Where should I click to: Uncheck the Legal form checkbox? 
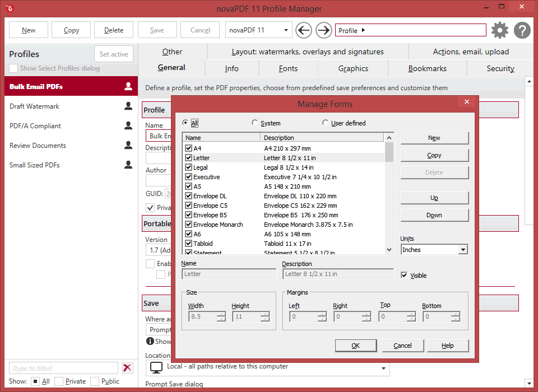tap(188, 167)
